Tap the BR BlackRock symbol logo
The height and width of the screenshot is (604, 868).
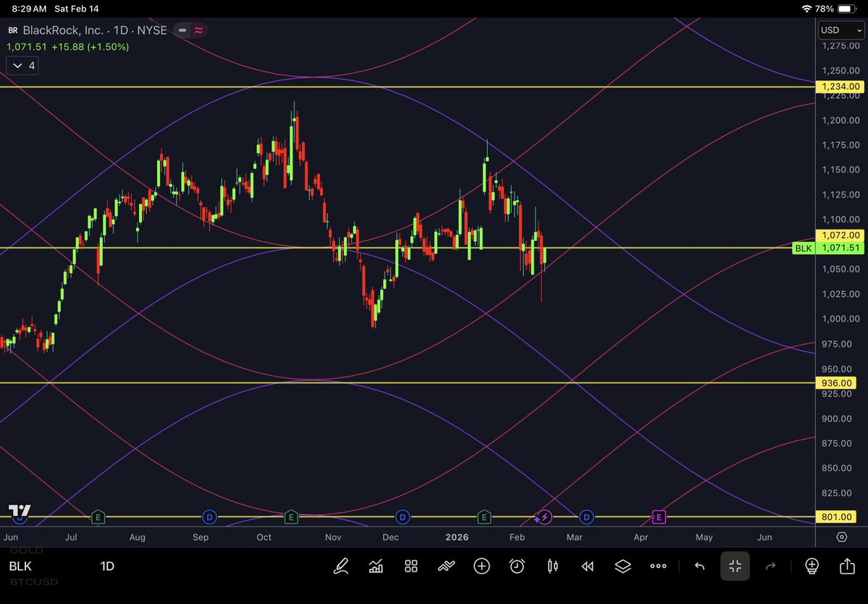click(x=13, y=30)
